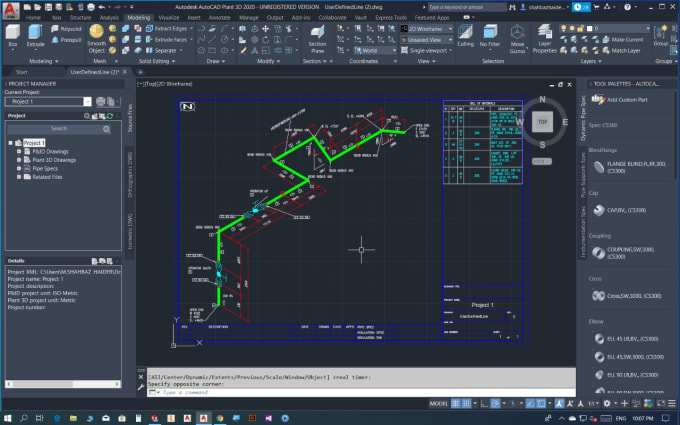
Task: Click the Culling selection icon
Action: (x=465, y=36)
